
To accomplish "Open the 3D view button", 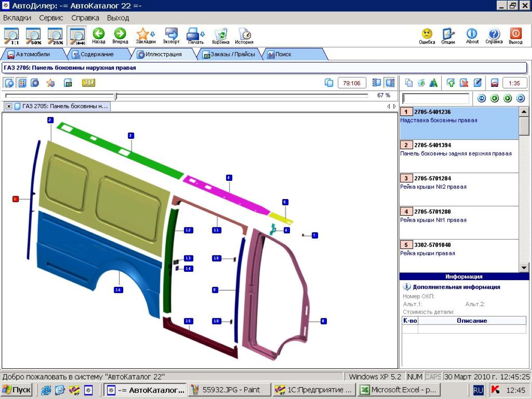I will click(x=89, y=83).
